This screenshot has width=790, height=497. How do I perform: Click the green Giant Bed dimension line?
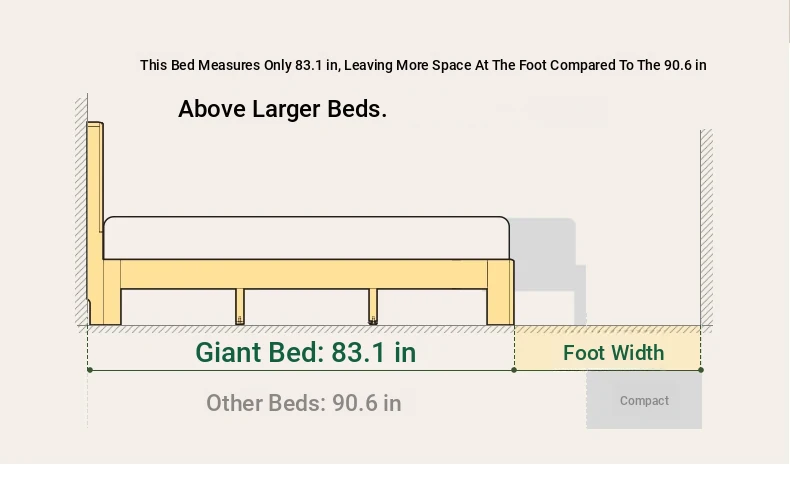tap(302, 370)
